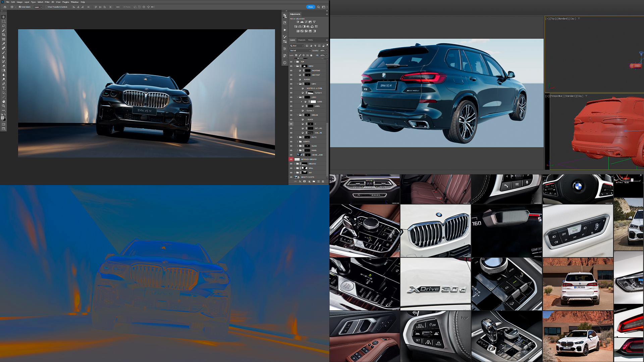Select the Lasso tool

tap(4, 26)
